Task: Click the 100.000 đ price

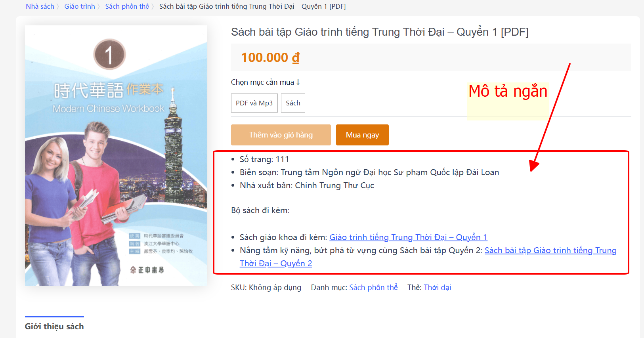Action: coord(270,57)
